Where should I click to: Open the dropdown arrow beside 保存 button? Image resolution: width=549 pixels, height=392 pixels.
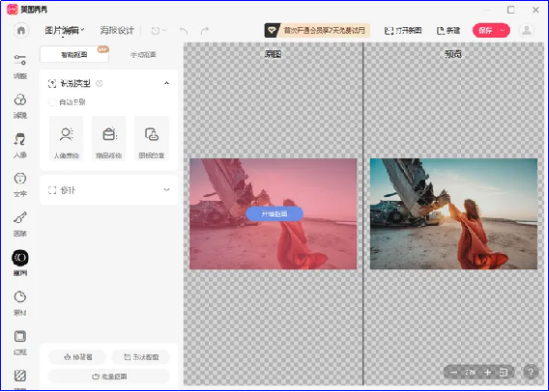click(503, 31)
